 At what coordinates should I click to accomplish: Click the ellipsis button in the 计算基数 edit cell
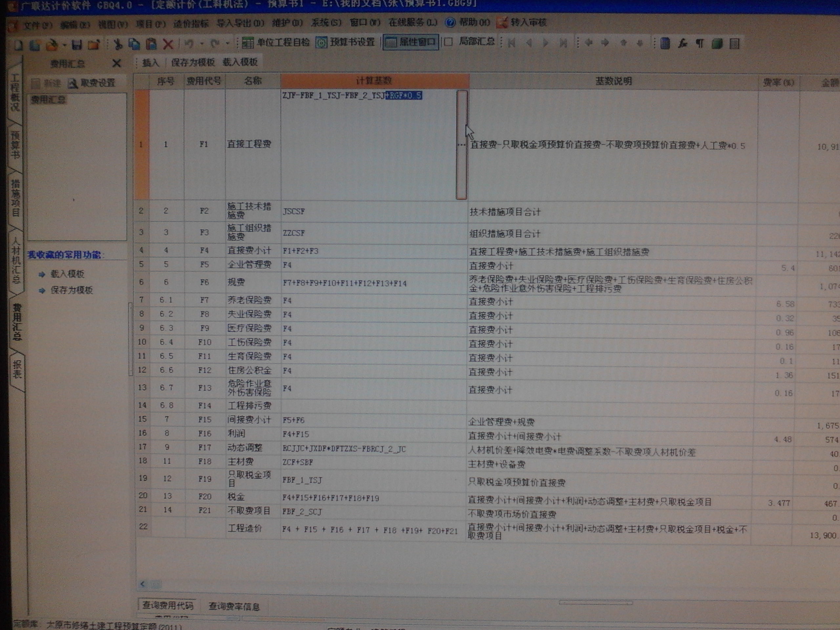point(461,145)
